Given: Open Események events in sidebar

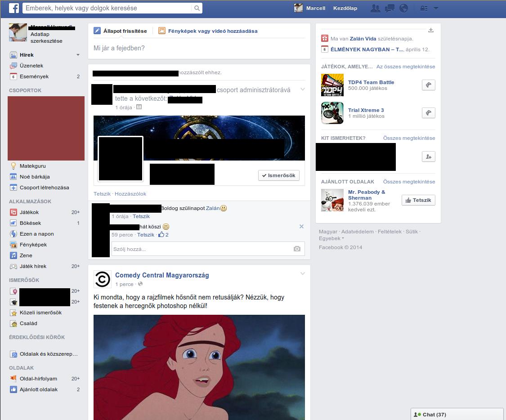Looking at the screenshot, I should click(34, 76).
